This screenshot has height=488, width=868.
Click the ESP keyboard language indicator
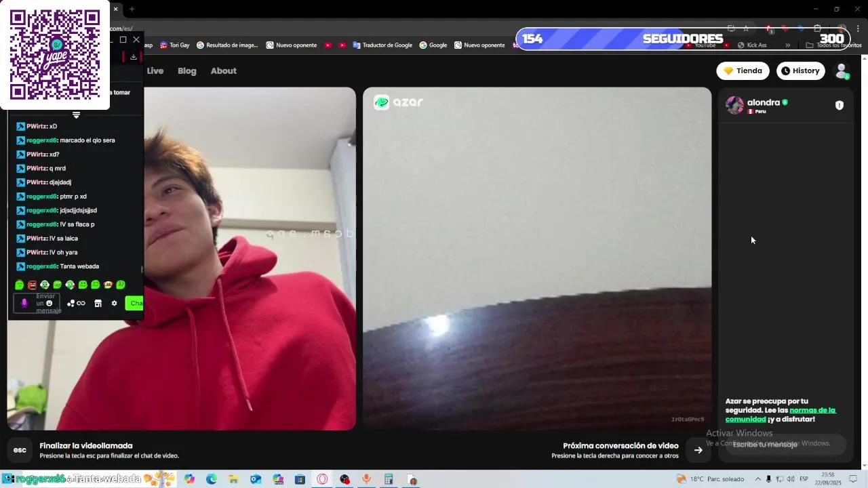[804, 479]
